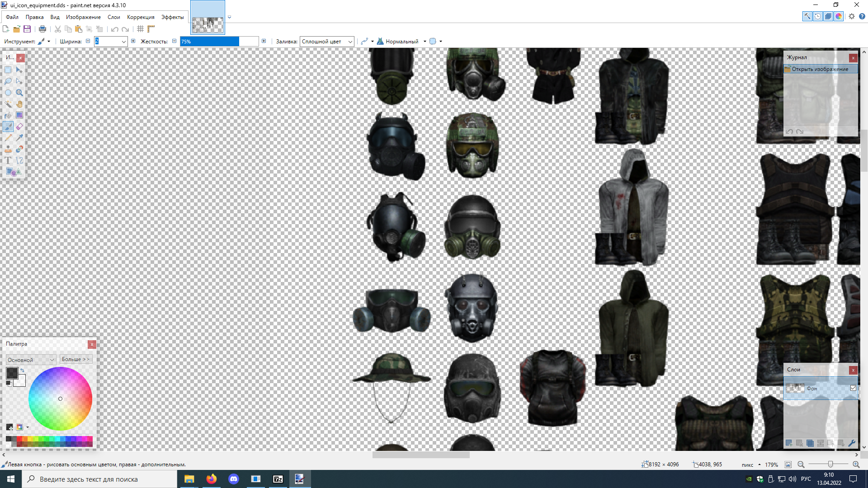Open the пикс units dropdown
The height and width of the screenshot is (488, 868).
point(751,465)
